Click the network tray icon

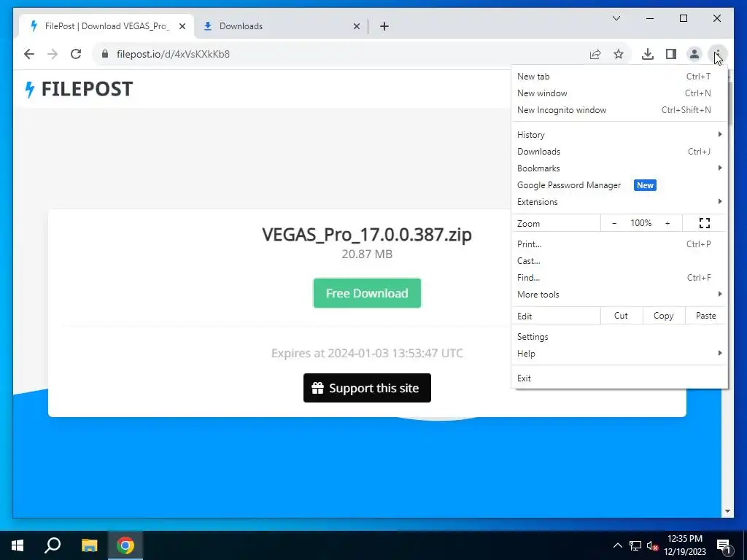pyautogui.click(x=635, y=545)
